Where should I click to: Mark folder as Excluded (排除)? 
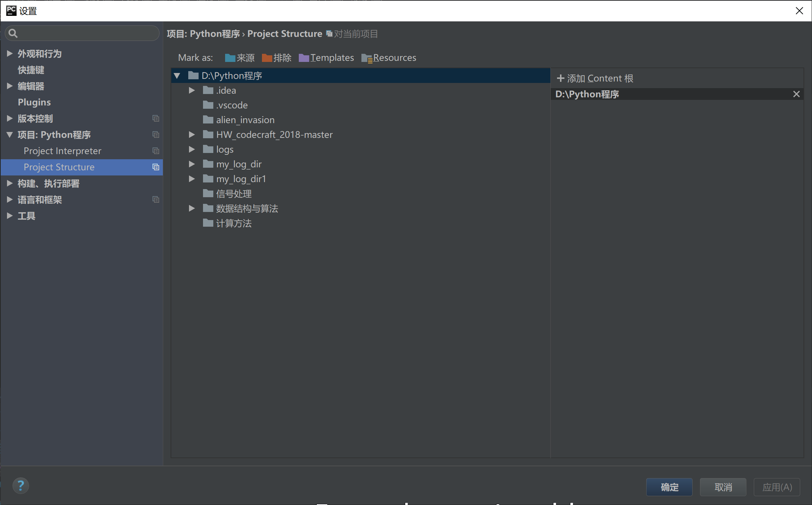(x=276, y=58)
